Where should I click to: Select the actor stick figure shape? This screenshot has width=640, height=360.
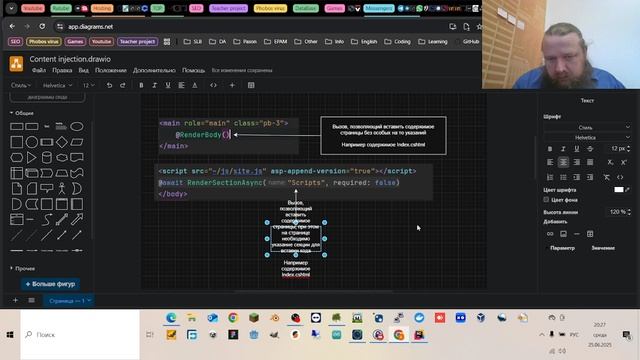[x=62, y=189]
